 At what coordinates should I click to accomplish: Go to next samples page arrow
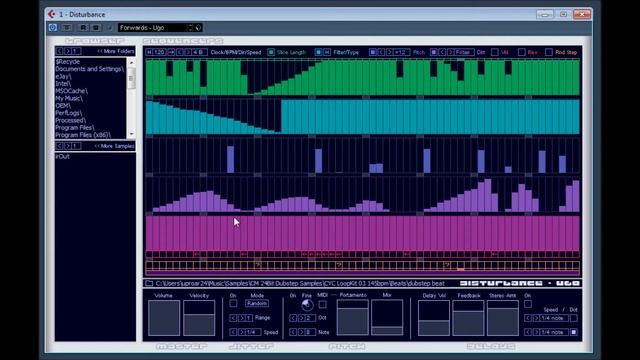68,146
